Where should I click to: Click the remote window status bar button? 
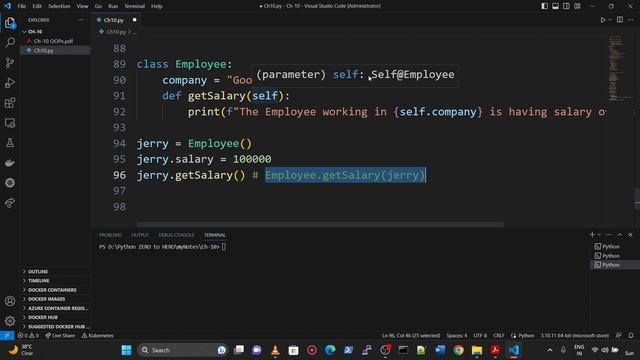pos(7,336)
